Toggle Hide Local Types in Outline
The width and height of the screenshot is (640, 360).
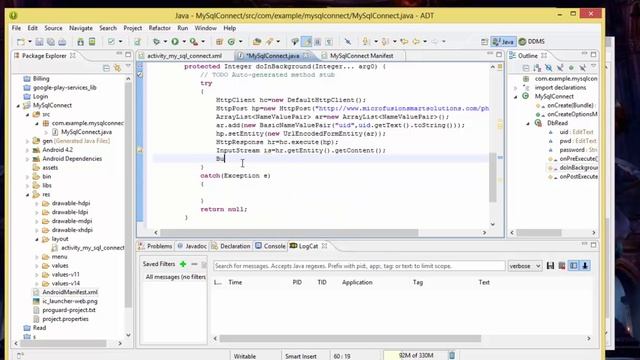(x=583, y=68)
